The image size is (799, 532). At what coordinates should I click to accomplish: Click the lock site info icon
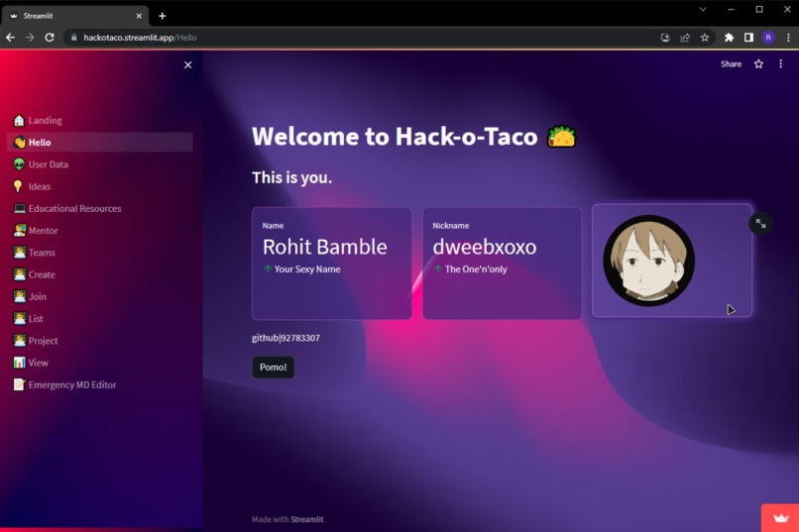pos(74,38)
